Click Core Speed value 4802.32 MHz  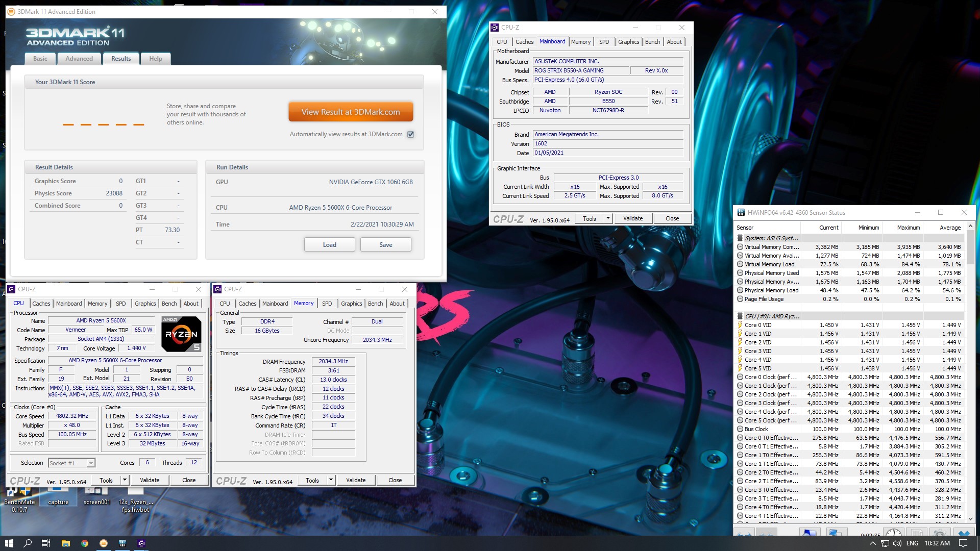pos(72,416)
